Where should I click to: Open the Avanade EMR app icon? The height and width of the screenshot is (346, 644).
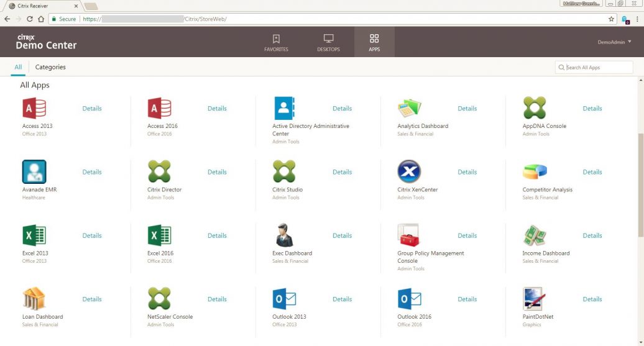coord(34,172)
